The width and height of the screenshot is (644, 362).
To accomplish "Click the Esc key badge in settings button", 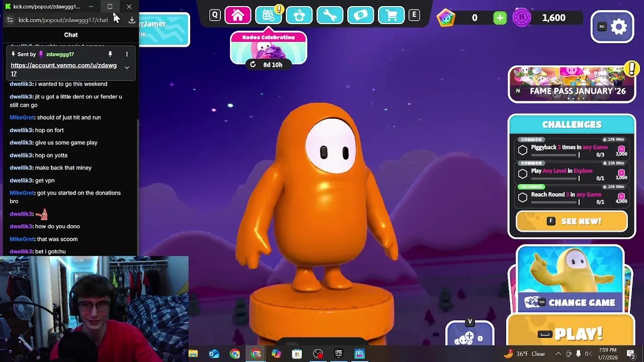I will (602, 27).
